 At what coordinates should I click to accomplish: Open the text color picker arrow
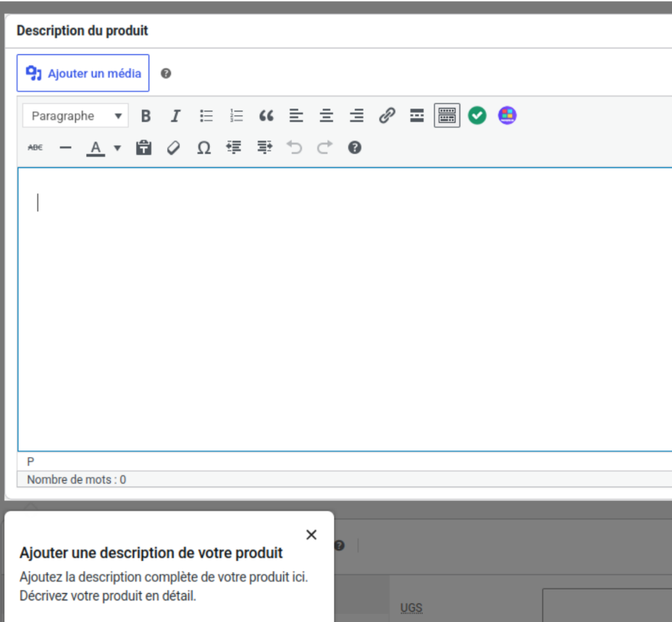(x=117, y=148)
